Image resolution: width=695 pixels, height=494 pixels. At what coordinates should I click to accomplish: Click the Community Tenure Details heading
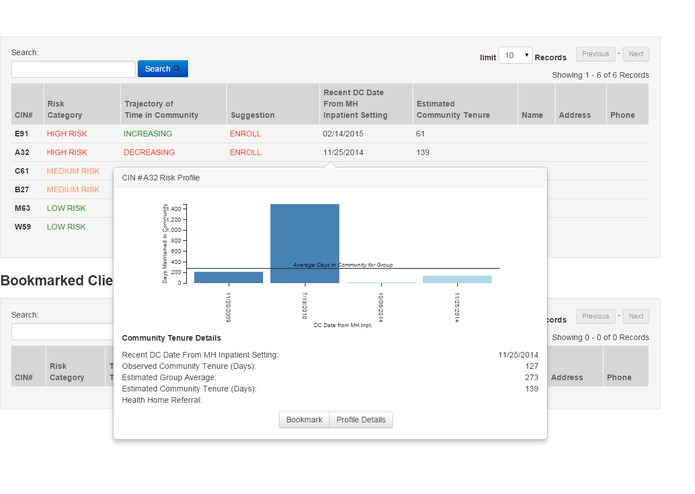(x=171, y=338)
